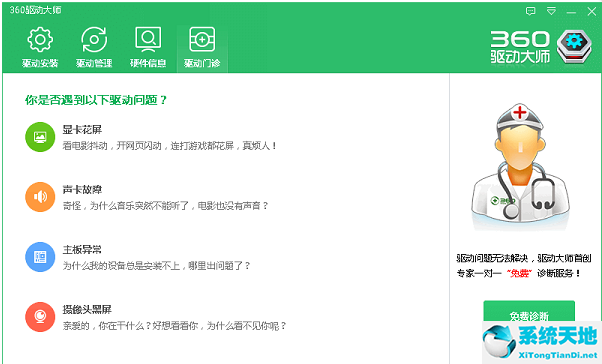The width and height of the screenshot is (602, 364).
Task: Select the 主板异常 problem title
Action: tap(82, 250)
